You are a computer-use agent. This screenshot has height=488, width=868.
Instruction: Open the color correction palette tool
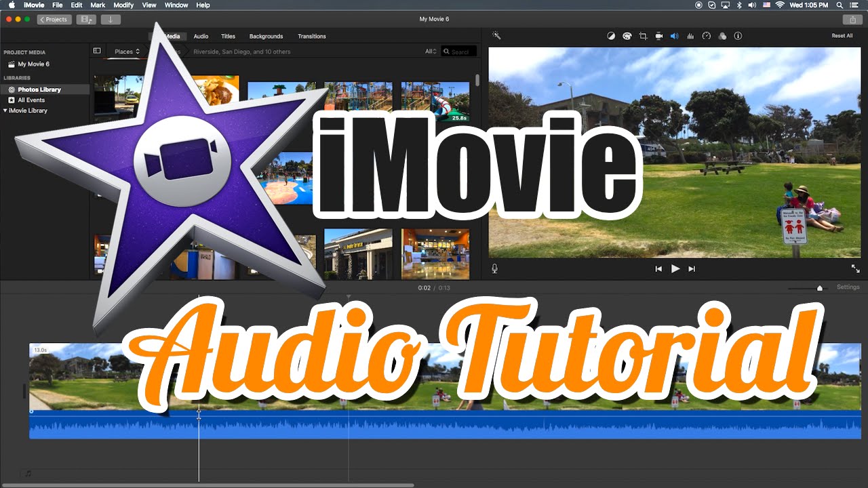coord(627,36)
